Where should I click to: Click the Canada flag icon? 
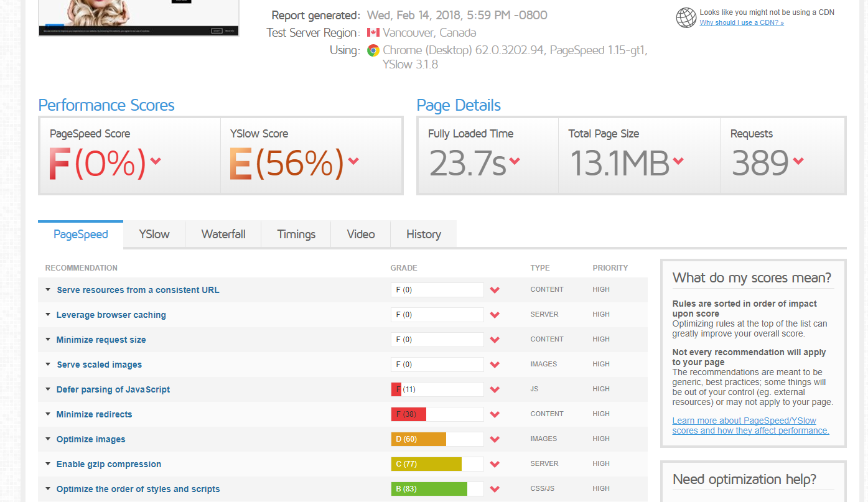click(373, 32)
